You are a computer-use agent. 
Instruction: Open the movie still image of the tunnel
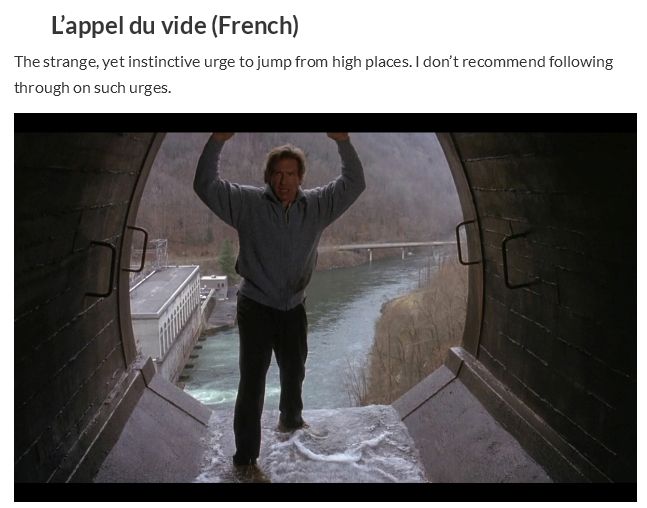[x=325, y=307]
